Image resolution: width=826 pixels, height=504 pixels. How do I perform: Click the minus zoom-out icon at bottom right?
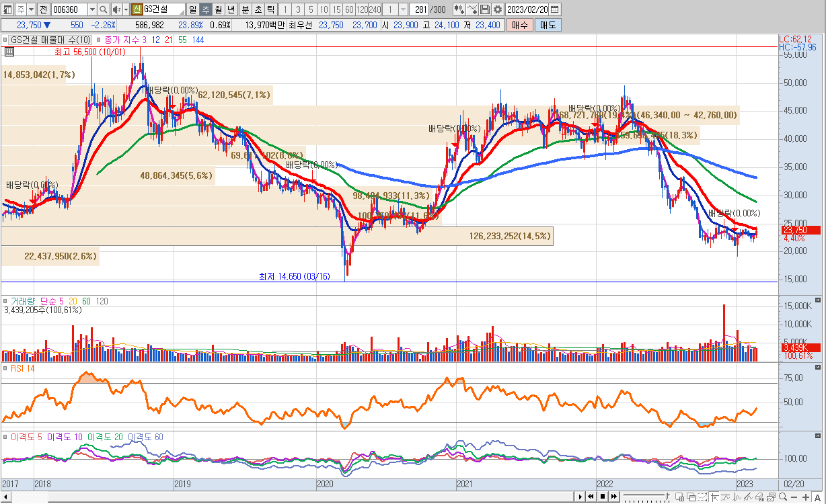pos(795,497)
